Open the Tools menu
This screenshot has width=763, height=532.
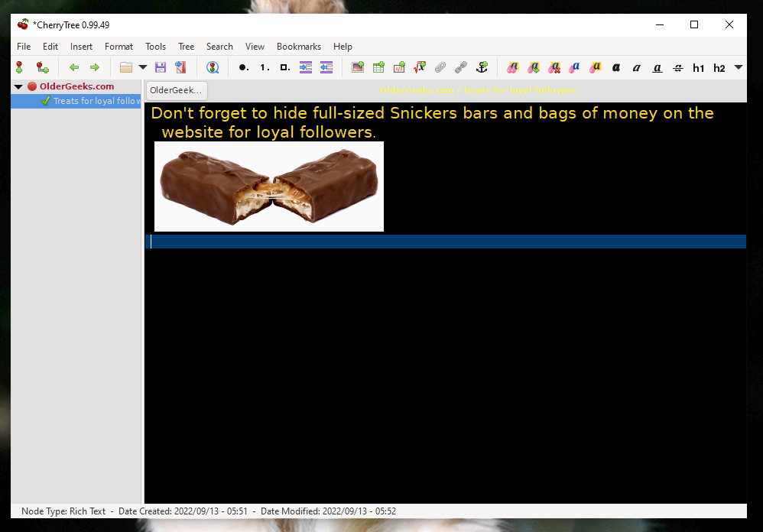coord(156,46)
